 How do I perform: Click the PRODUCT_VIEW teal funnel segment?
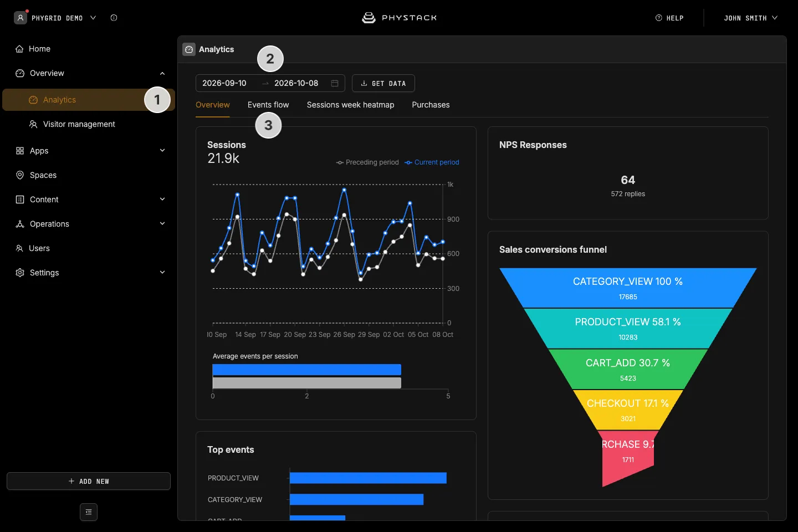click(628, 329)
